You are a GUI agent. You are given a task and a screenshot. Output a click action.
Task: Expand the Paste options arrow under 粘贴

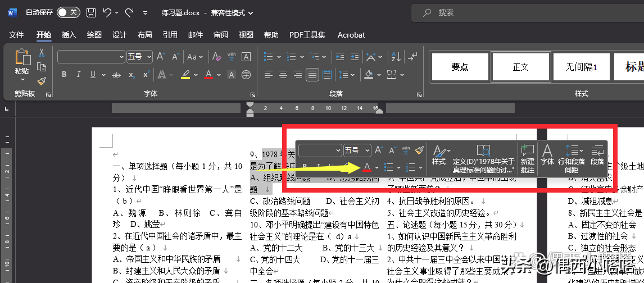22,80
